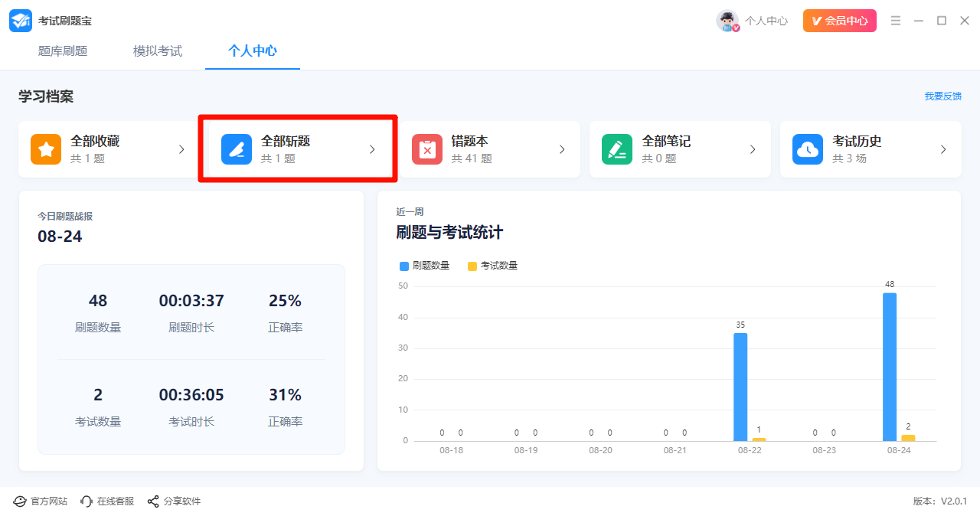Click the blue 全部斩题 icon
Screen dimensions: 980x516
pos(237,149)
